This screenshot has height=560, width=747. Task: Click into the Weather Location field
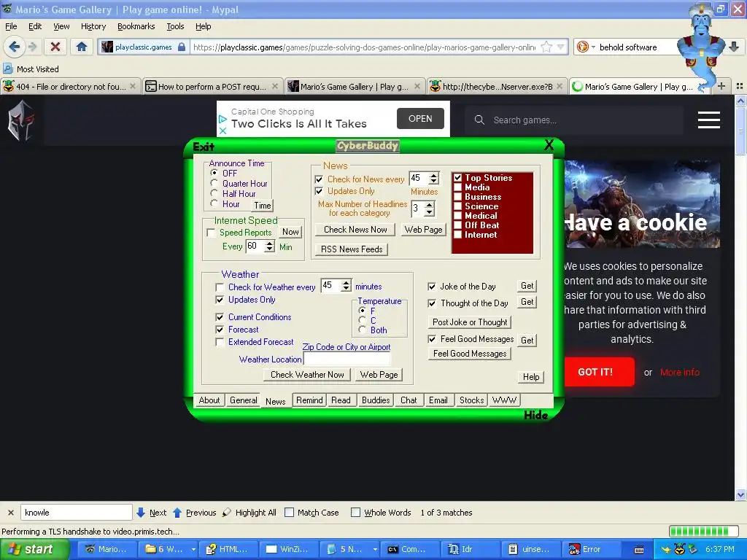point(347,359)
